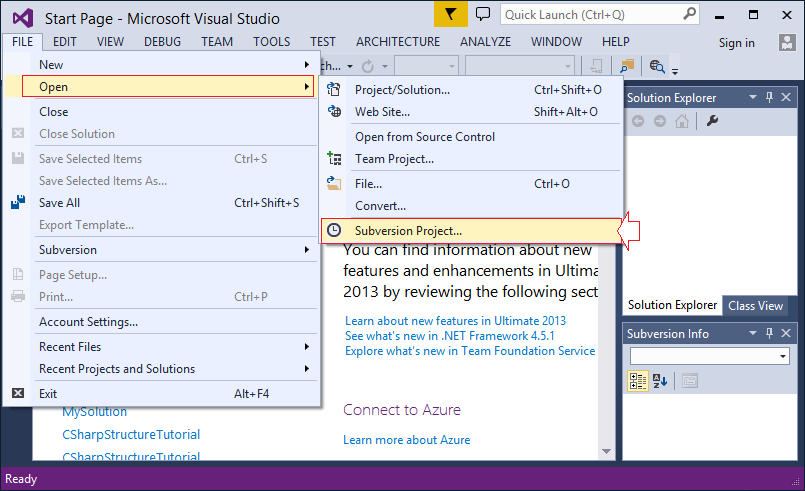Open recent project MySolution
This screenshot has height=491, width=805.
click(x=94, y=412)
